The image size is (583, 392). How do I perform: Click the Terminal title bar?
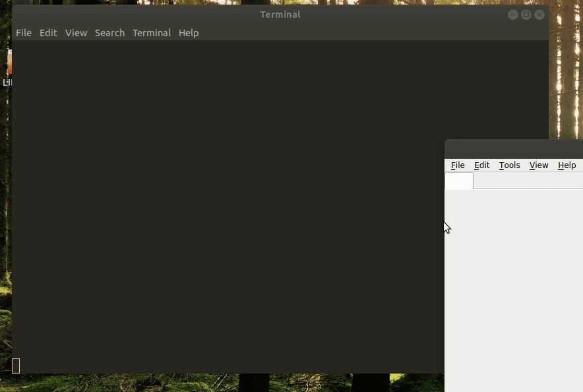click(280, 14)
